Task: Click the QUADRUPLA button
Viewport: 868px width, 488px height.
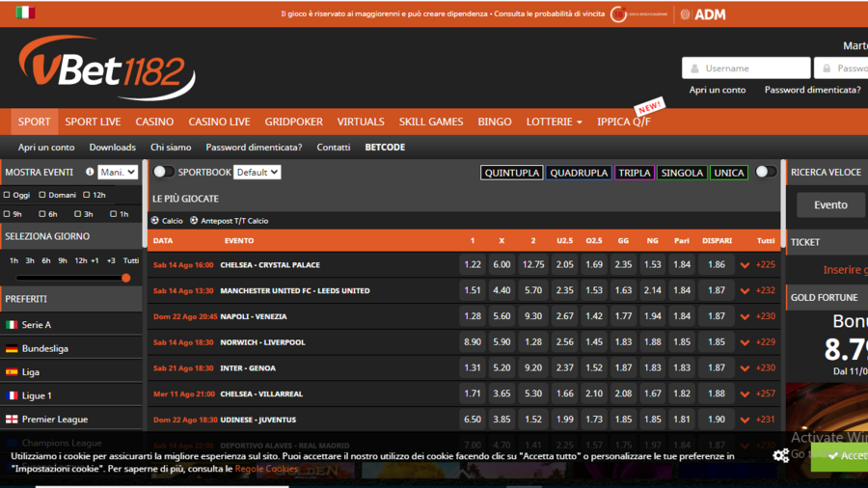Action: tap(579, 173)
